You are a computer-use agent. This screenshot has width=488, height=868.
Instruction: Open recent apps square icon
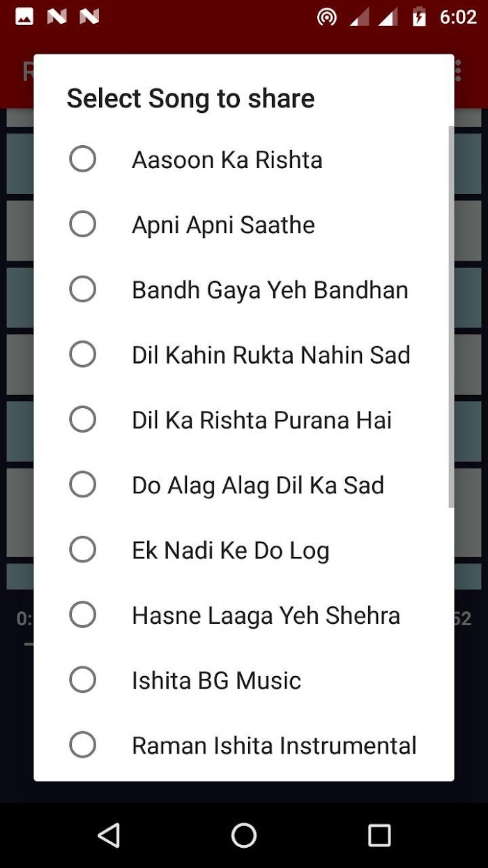(x=379, y=835)
